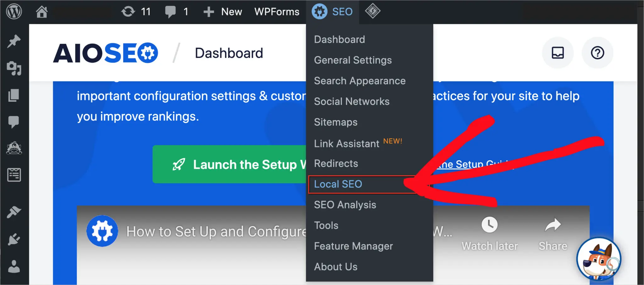Click the WordPress logo icon
Viewport: 644px width, 285px height.
pyautogui.click(x=14, y=12)
